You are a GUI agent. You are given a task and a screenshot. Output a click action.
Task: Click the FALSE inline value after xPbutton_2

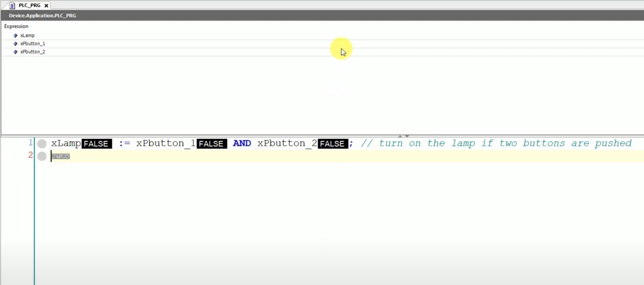pos(332,144)
